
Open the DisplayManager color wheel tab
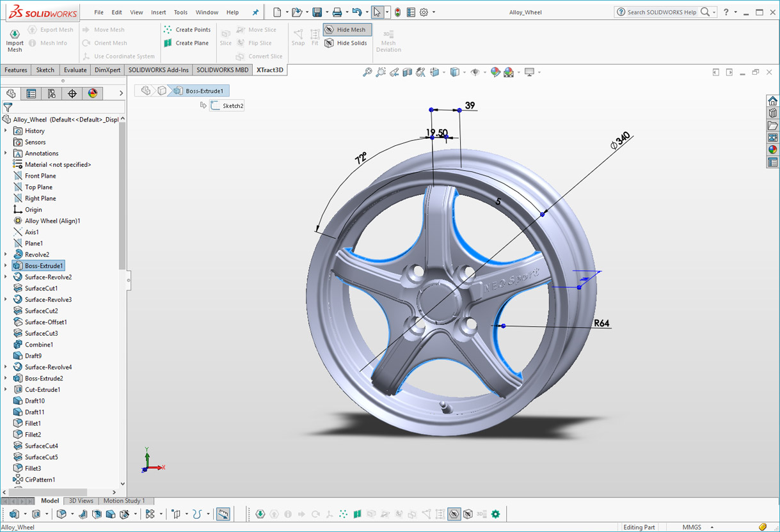(x=92, y=93)
